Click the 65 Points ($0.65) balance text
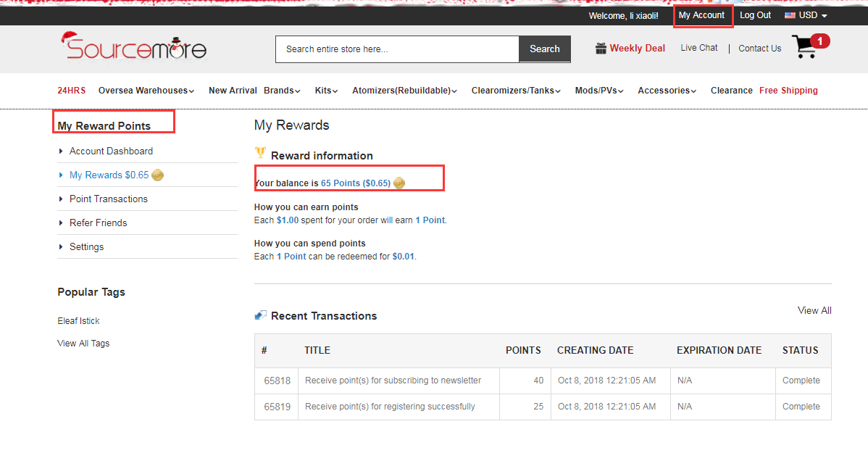 (x=356, y=183)
